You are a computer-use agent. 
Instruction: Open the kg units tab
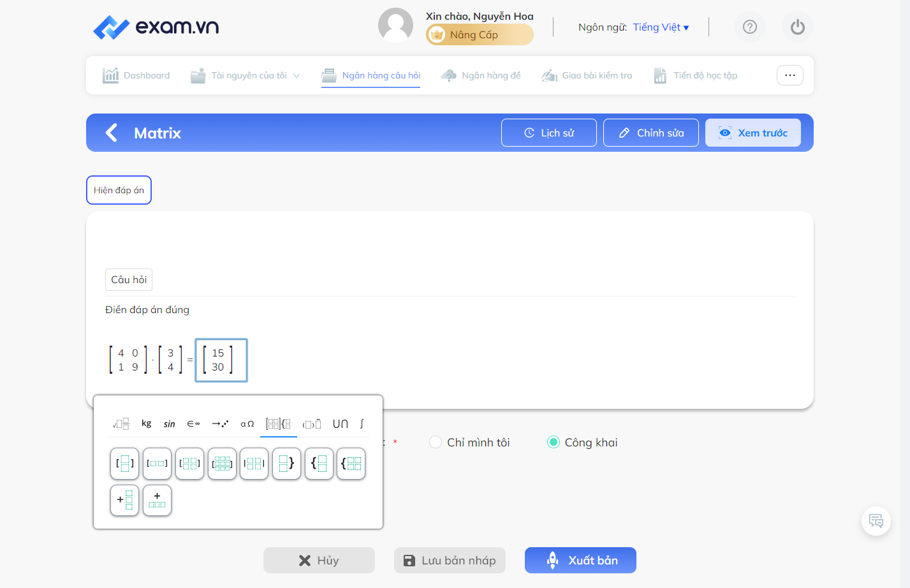click(147, 423)
